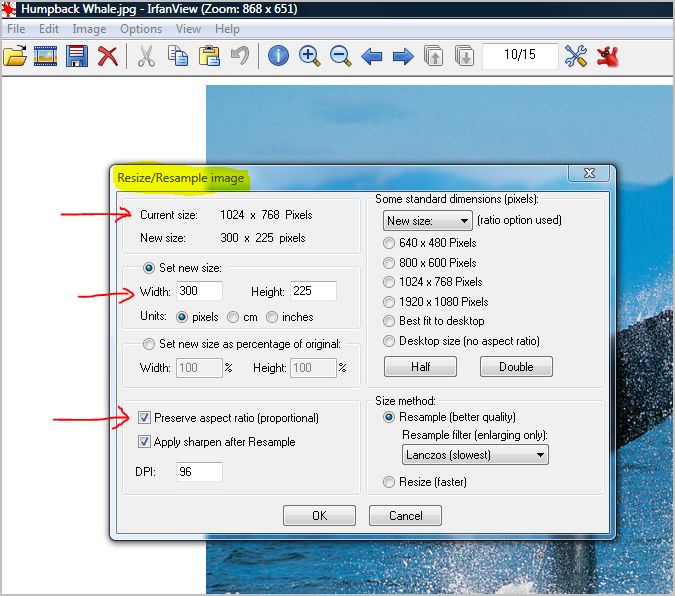Viewport: 675px width, 596px height.
Task: Click the Width input field
Action: tap(200, 292)
